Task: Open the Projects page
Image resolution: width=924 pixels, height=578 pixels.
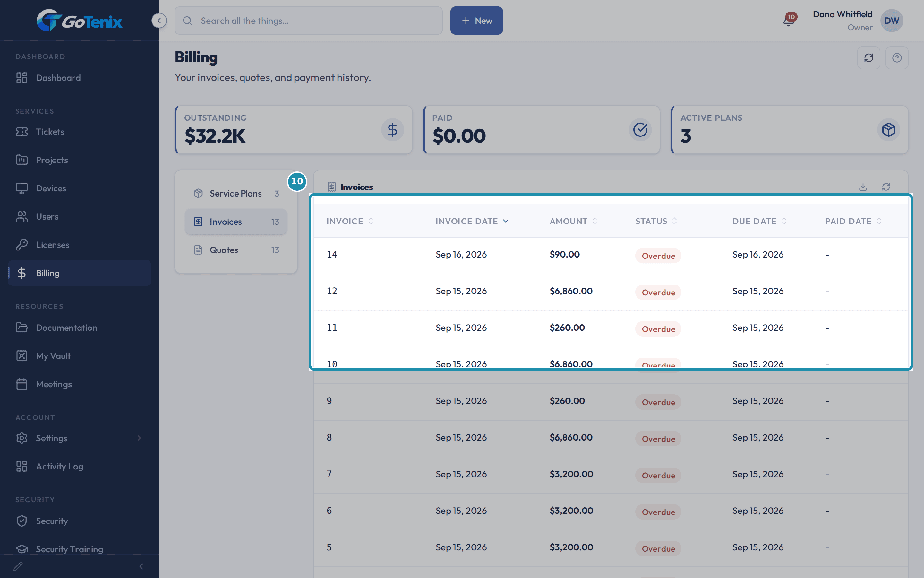Action: point(80,160)
